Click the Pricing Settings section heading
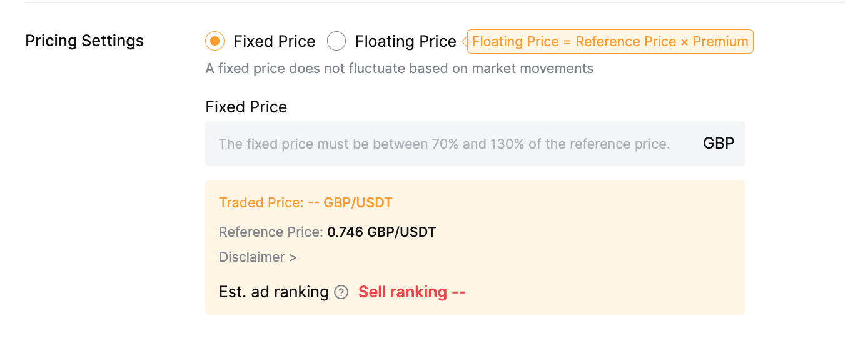The height and width of the screenshot is (341, 868). click(x=84, y=41)
